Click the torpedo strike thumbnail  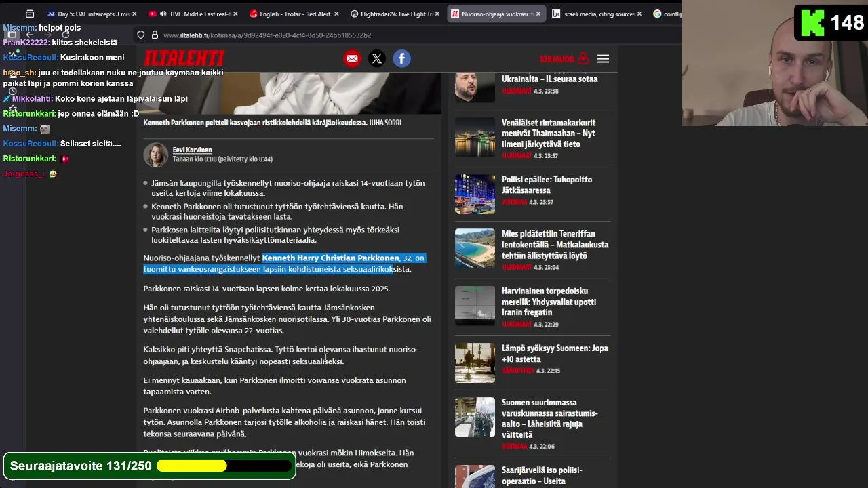pos(475,305)
